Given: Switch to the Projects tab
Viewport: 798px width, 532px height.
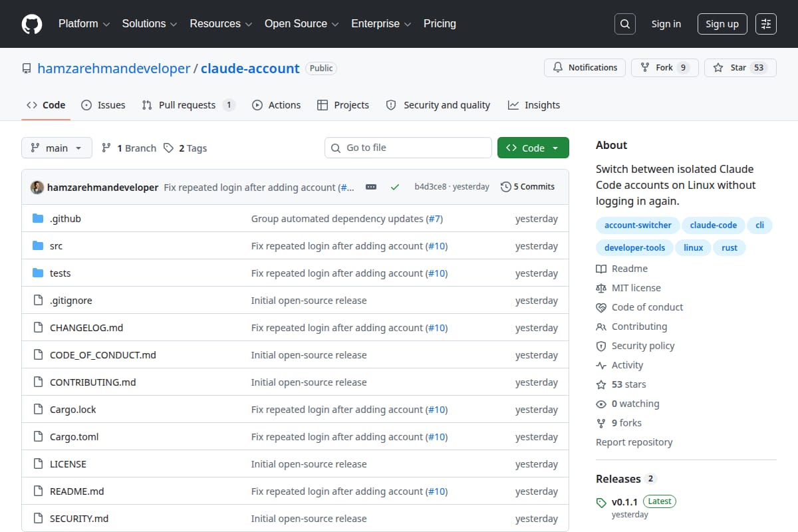Looking at the screenshot, I should click(x=343, y=105).
